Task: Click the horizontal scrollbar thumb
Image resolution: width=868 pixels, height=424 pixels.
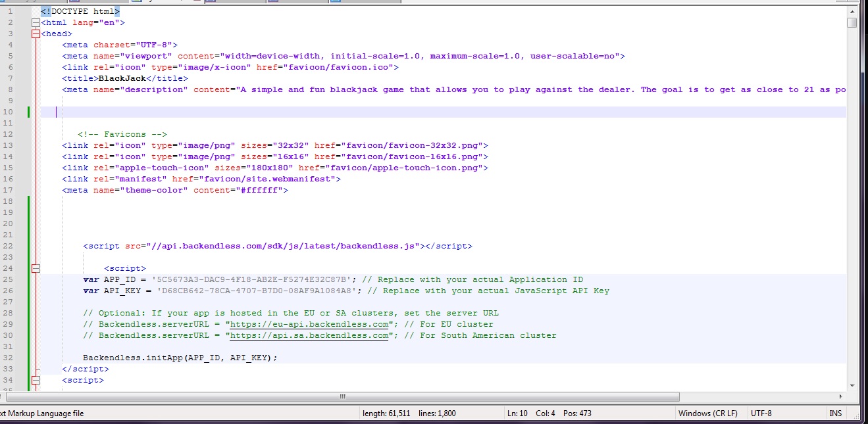Action: [343, 396]
